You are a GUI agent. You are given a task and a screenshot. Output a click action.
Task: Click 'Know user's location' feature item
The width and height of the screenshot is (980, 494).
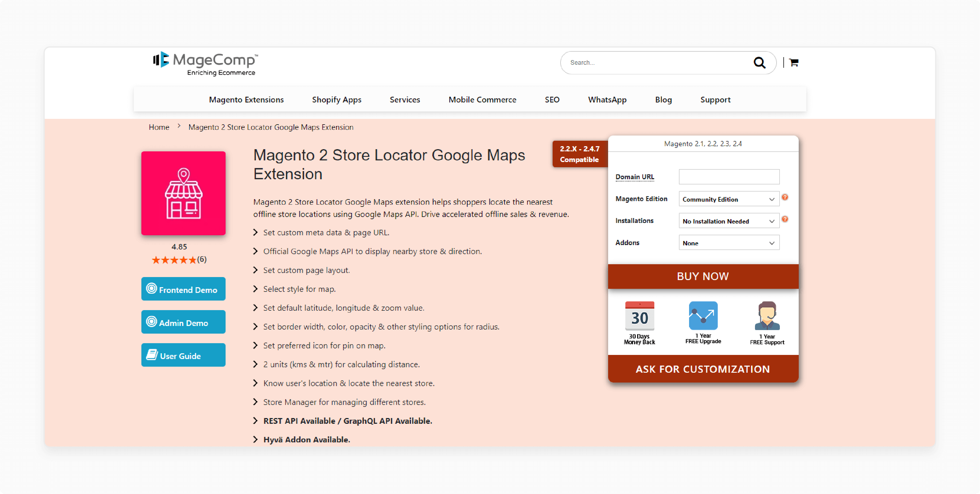pyautogui.click(x=349, y=383)
